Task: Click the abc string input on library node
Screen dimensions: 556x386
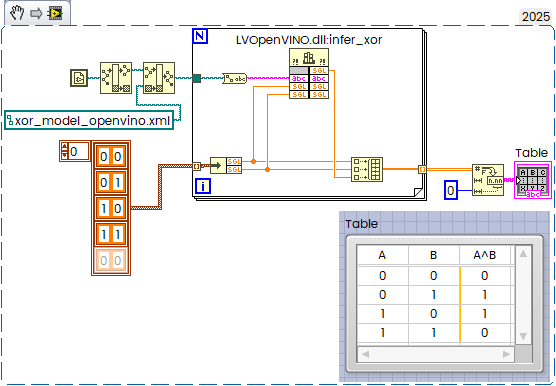Action: tap(299, 79)
